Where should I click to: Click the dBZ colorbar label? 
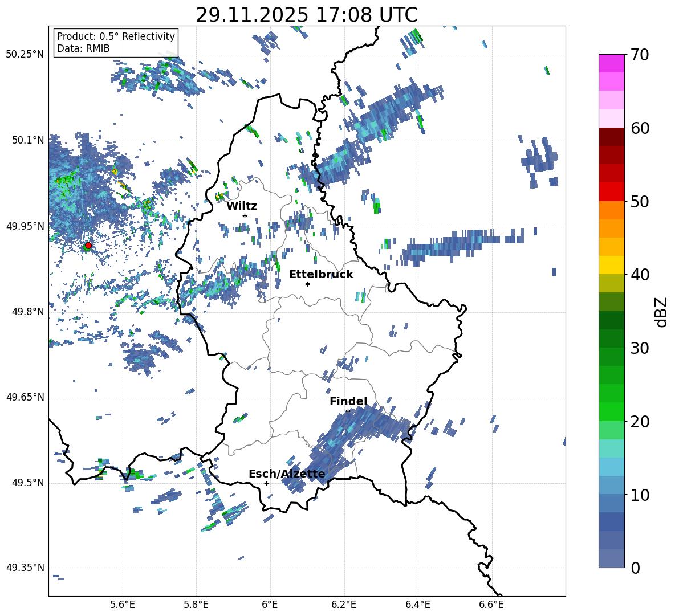click(x=661, y=312)
